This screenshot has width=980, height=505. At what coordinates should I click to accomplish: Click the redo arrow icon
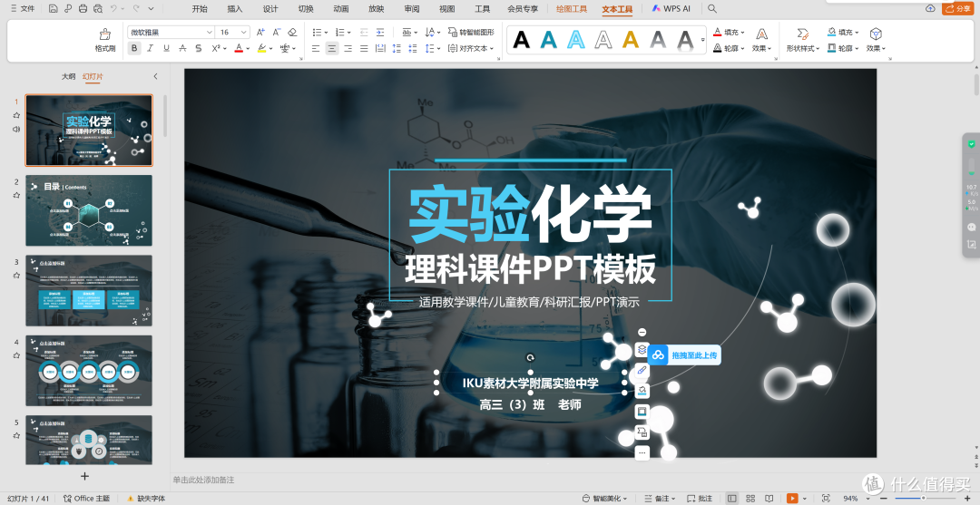[x=135, y=9]
